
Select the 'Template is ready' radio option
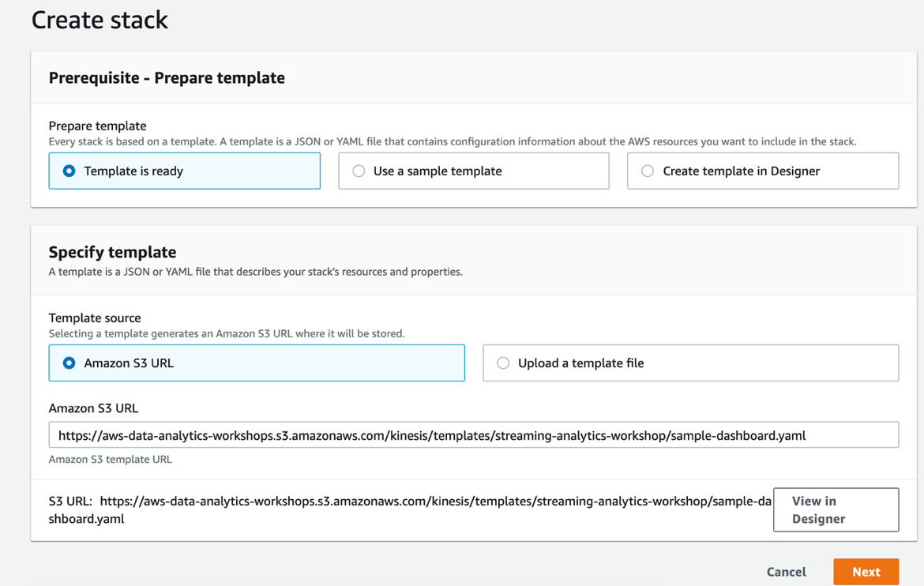(x=185, y=171)
